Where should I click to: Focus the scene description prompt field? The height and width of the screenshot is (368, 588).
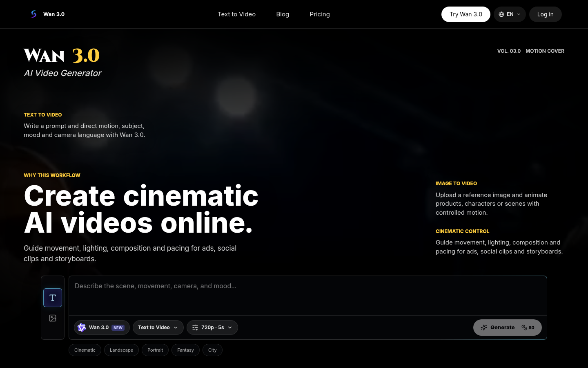coord(308,296)
